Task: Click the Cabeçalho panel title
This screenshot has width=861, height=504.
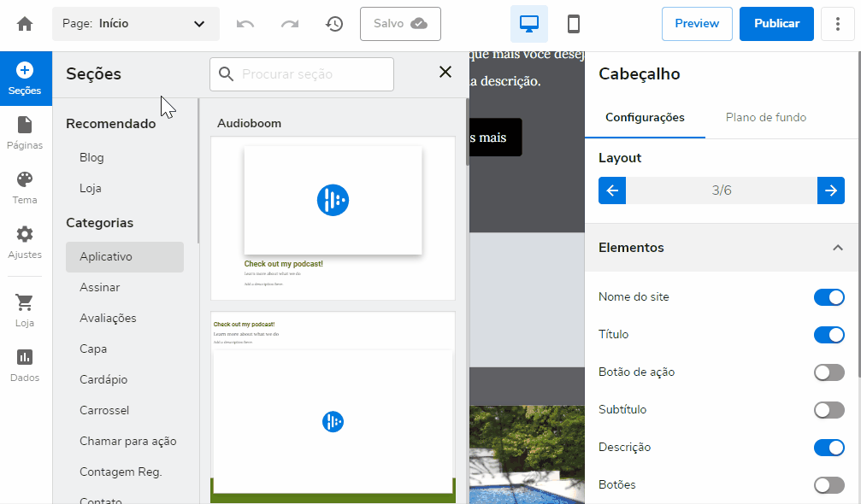Action: [640, 74]
